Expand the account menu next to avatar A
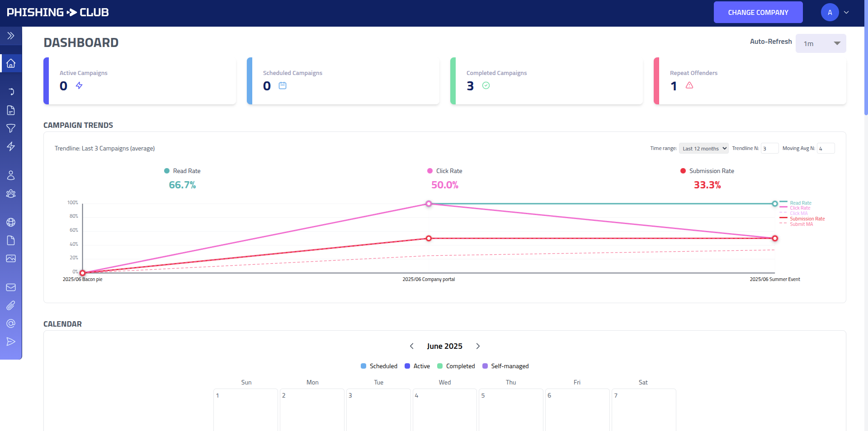Image resolution: width=868 pixels, height=431 pixels. 846,12
